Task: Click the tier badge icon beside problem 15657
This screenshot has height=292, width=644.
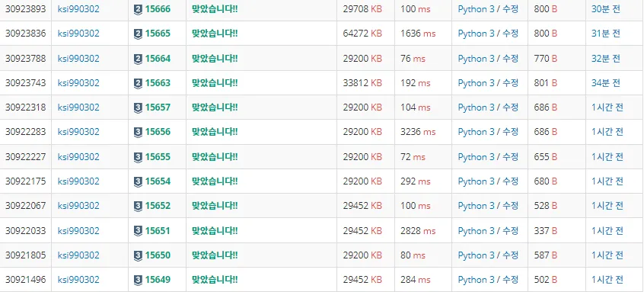Action: click(138, 107)
